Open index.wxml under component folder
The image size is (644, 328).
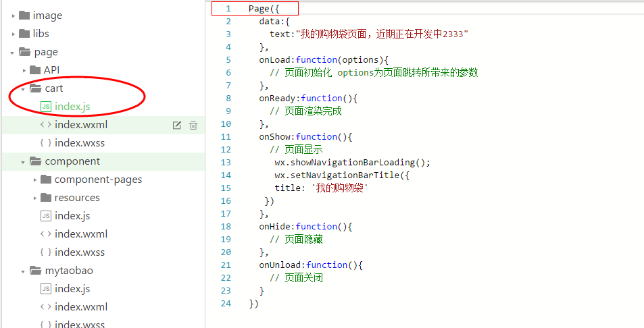pyautogui.click(x=81, y=234)
